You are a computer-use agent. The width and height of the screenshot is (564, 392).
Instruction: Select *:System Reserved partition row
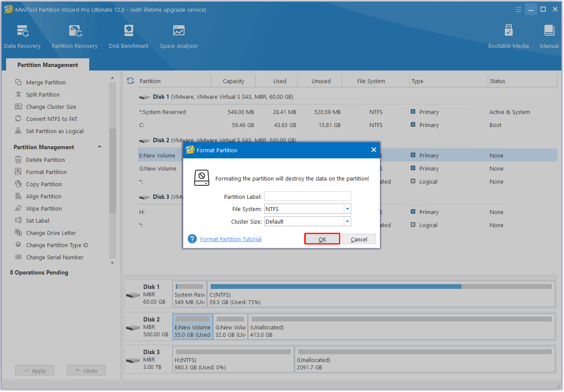pyautogui.click(x=347, y=112)
